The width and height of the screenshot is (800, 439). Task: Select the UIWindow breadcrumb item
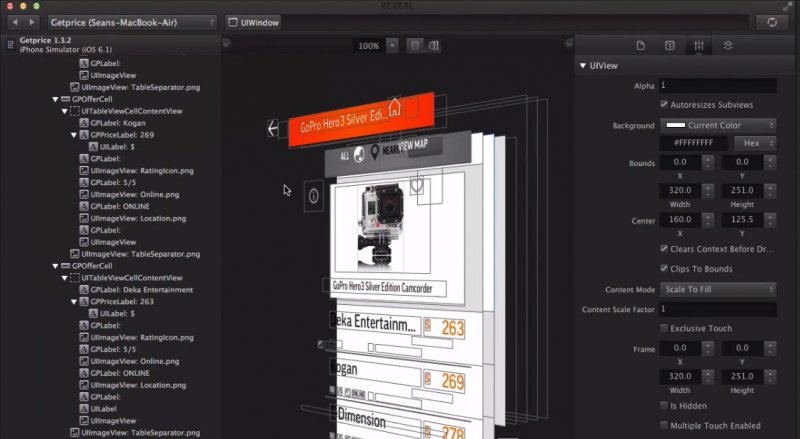coord(254,22)
